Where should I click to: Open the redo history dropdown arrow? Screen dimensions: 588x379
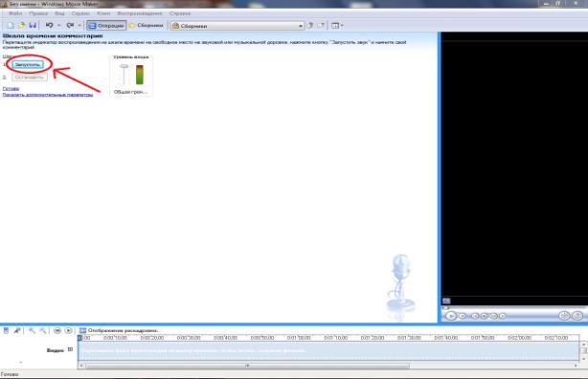tap(79, 26)
